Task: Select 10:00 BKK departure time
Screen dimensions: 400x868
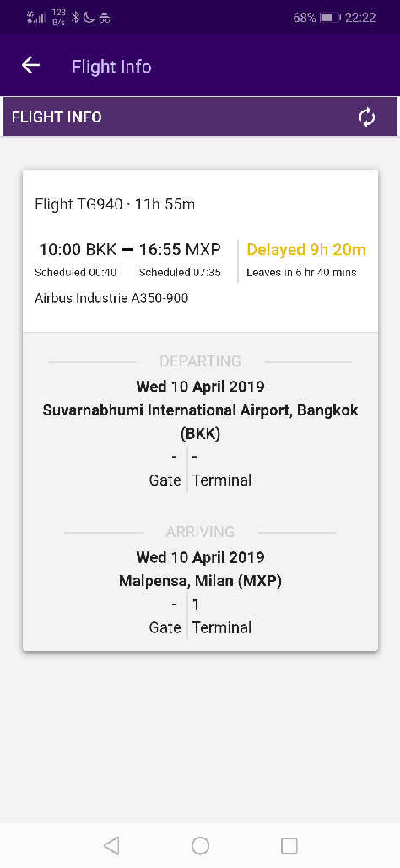Action: pos(78,250)
